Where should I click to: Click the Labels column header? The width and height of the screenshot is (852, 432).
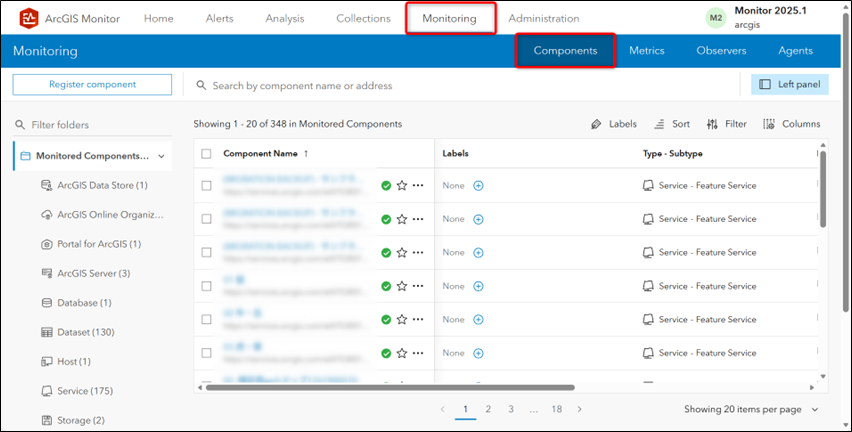tap(455, 154)
